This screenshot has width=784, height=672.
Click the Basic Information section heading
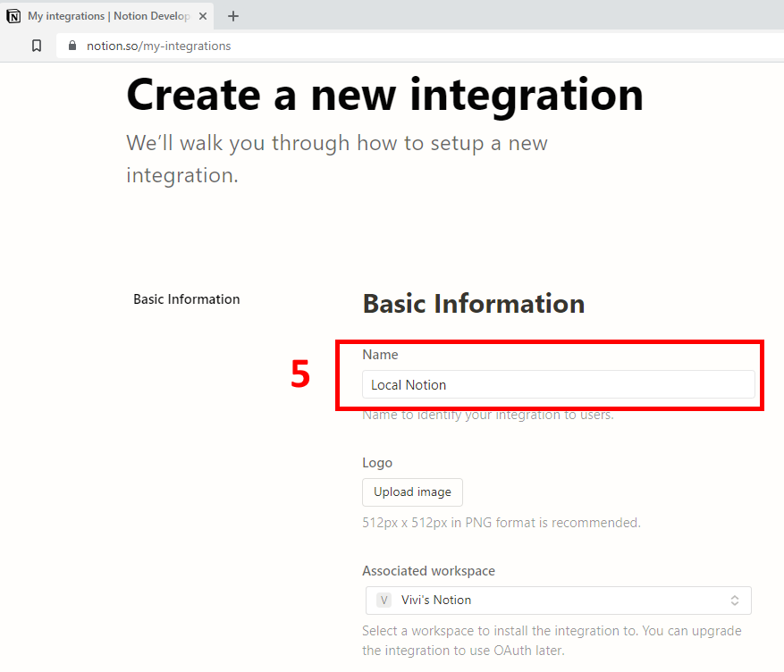click(473, 304)
